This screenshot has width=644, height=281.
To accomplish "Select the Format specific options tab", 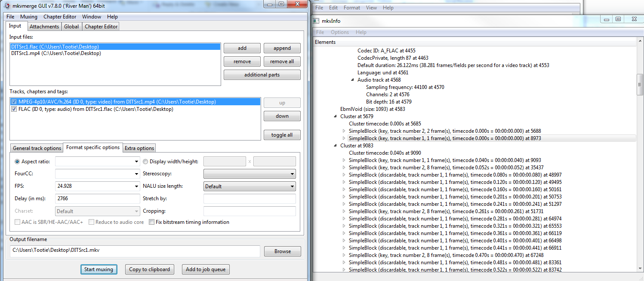I will [x=93, y=147].
